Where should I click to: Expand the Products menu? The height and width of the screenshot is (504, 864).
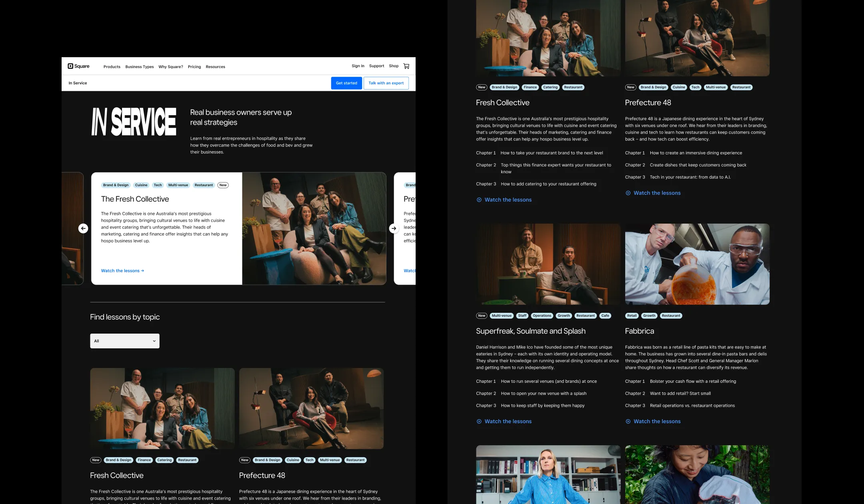click(112, 67)
